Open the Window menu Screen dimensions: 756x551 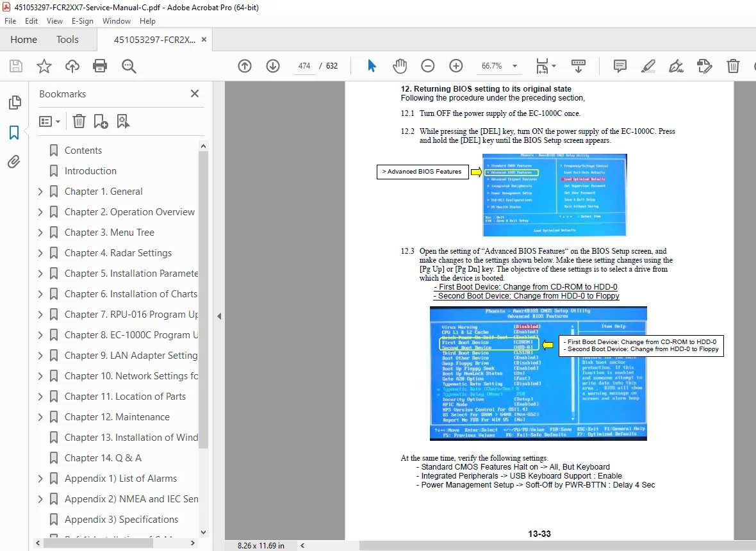116,21
